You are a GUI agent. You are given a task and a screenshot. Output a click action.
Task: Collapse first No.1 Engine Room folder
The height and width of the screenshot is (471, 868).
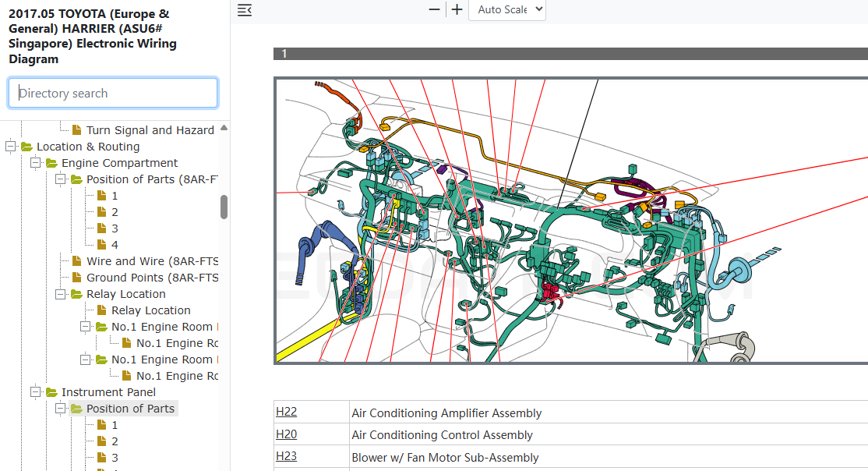(x=85, y=327)
